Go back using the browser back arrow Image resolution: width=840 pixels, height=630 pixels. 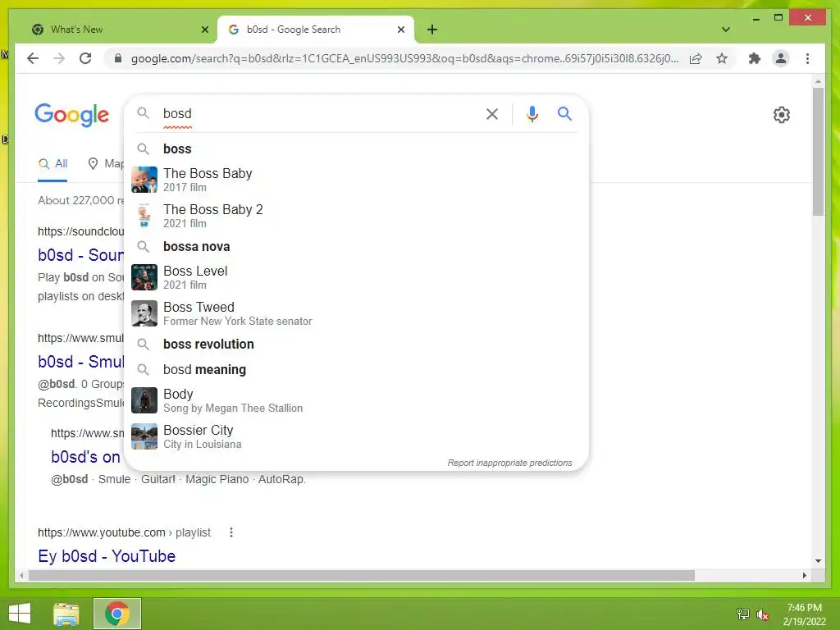(33, 58)
